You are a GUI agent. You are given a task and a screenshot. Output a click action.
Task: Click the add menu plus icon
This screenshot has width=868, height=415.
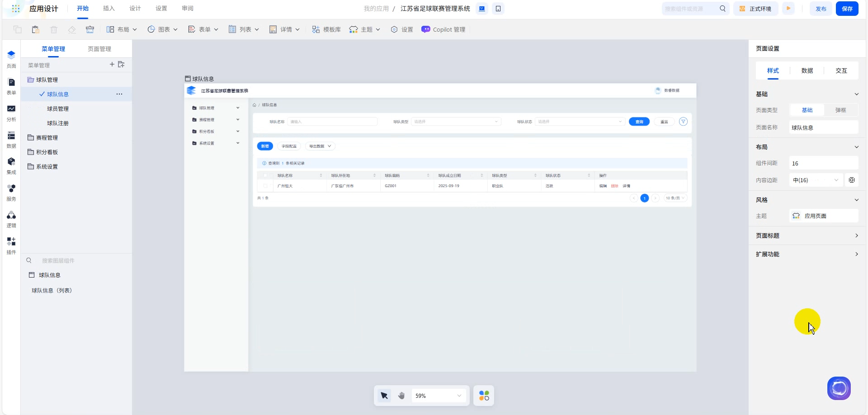click(x=112, y=65)
